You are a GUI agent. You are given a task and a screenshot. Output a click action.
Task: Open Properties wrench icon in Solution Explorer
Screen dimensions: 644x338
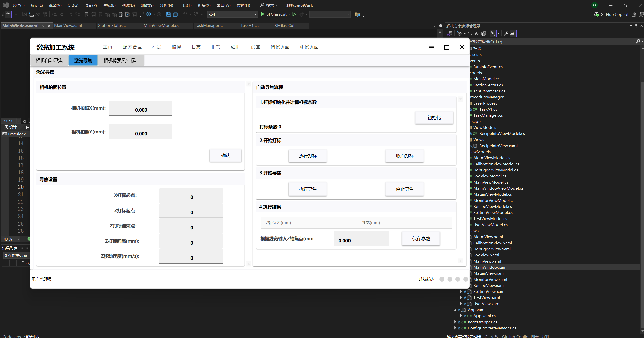(506, 34)
